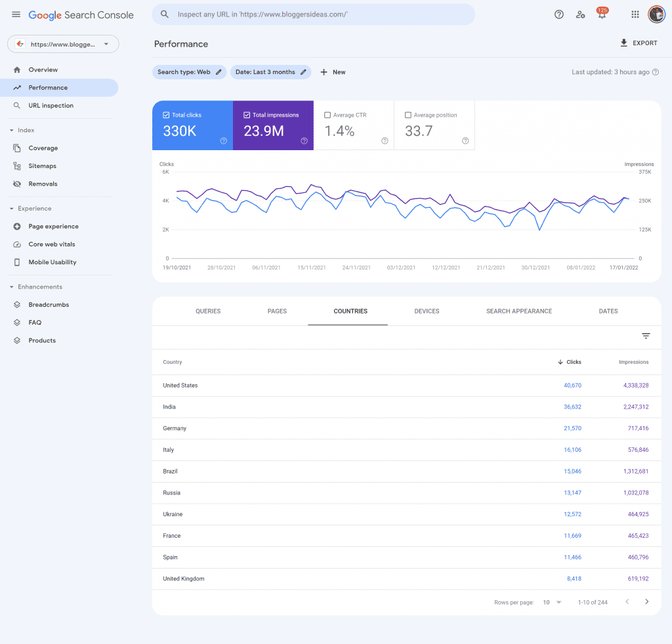Enable the Average CTR checkbox
The height and width of the screenshot is (644, 672).
[x=327, y=115]
